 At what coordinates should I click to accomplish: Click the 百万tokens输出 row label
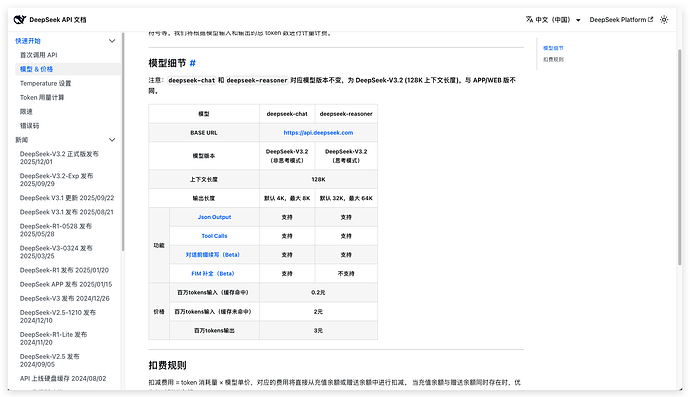point(214,331)
